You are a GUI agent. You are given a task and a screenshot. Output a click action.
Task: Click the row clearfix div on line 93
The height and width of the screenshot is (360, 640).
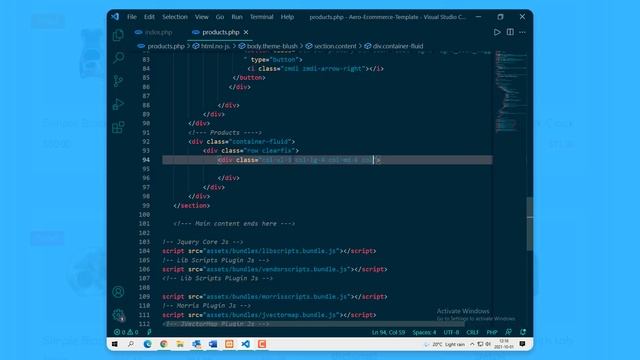[251, 151]
